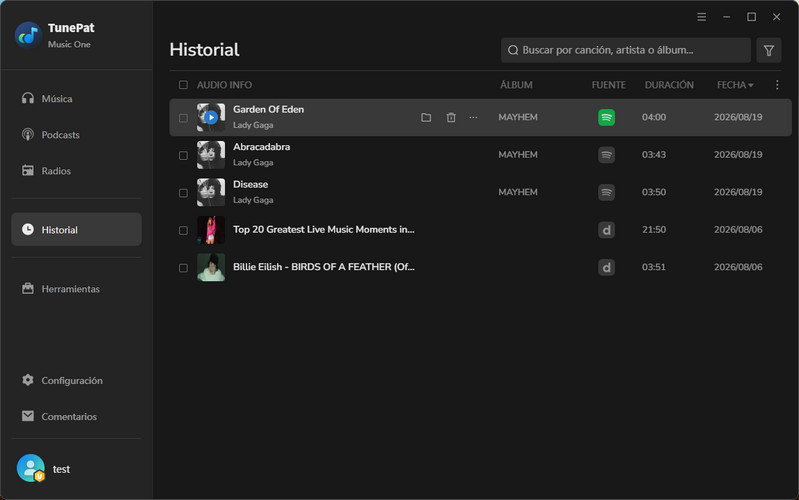
Task: Click Spotify source icon for Garden Of Eden
Action: pyautogui.click(x=606, y=117)
